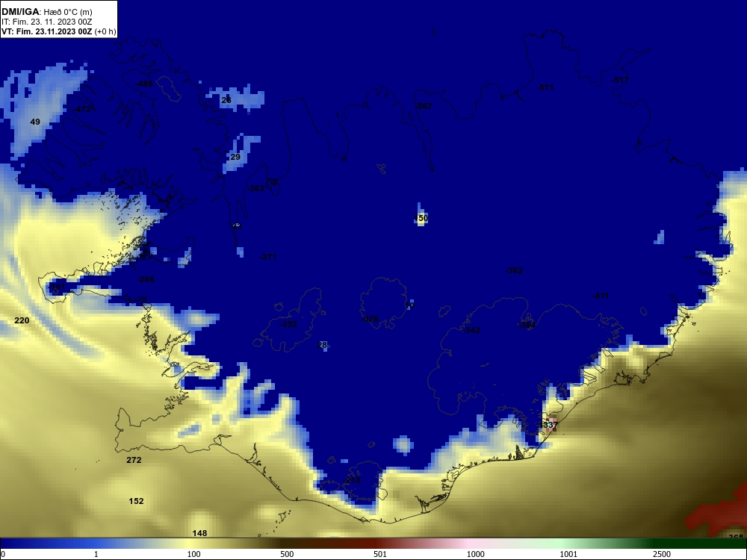Click the map value -208
Viewport: 747px width, 560px height.
146,279
